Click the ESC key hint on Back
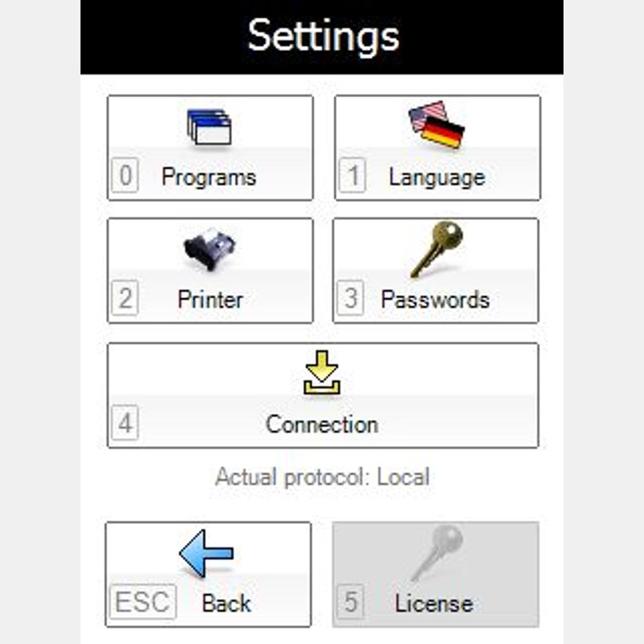644x644 pixels. click(x=143, y=602)
